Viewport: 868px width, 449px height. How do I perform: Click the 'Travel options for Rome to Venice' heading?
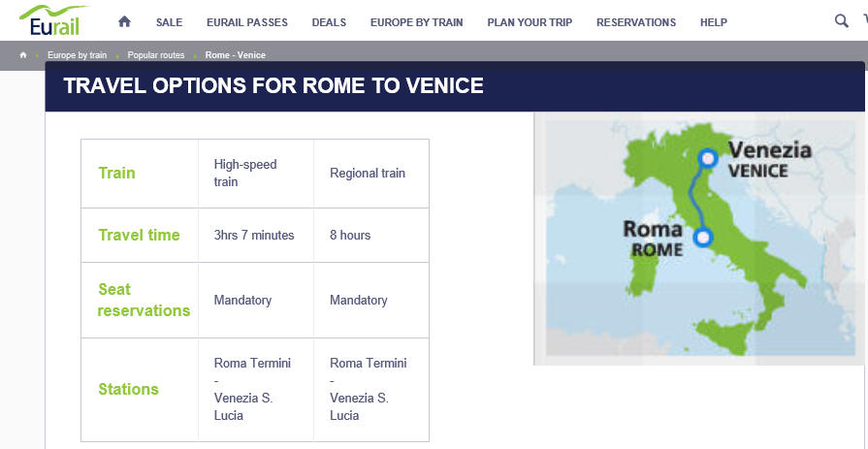coord(273,85)
